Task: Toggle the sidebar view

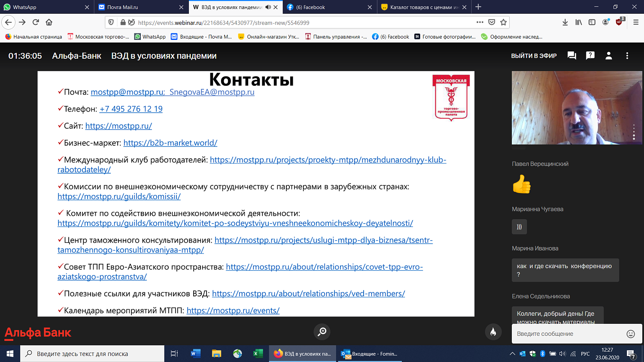Action: pyautogui.click(x=592, y=22)
